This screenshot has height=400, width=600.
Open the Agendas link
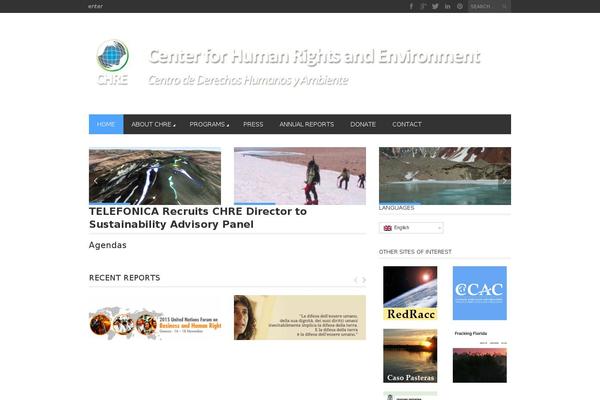coord(108,245)
